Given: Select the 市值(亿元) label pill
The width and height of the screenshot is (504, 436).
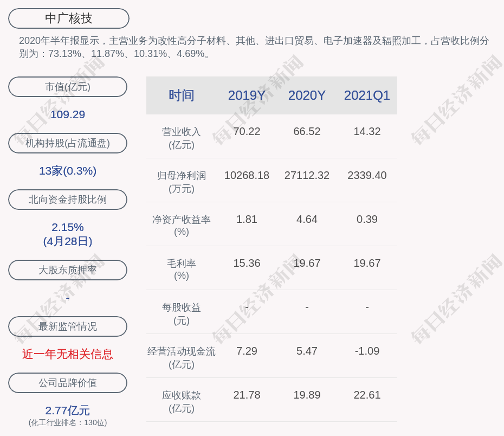Looking at the screenshot, I should tap(68, 87).
